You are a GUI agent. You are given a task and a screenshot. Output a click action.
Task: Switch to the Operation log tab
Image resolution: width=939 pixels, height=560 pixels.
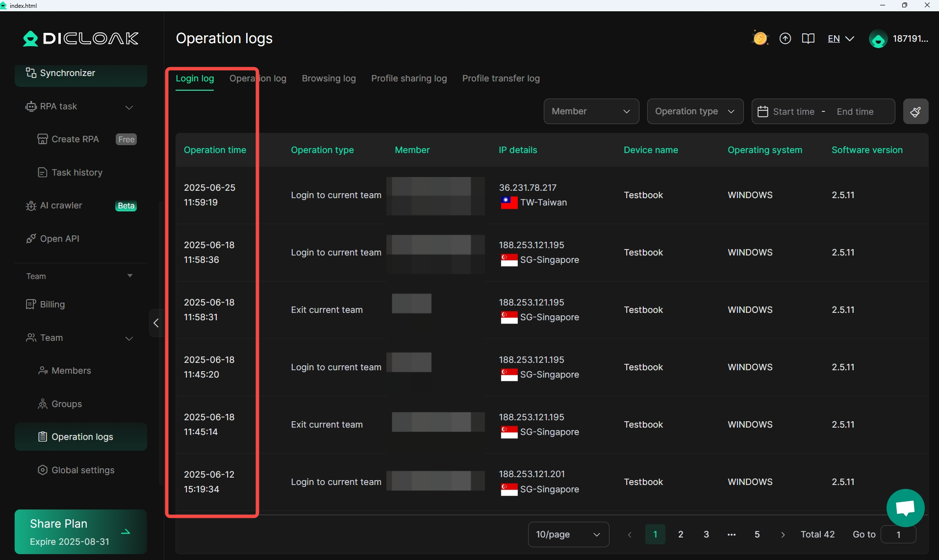coord(258,78)
